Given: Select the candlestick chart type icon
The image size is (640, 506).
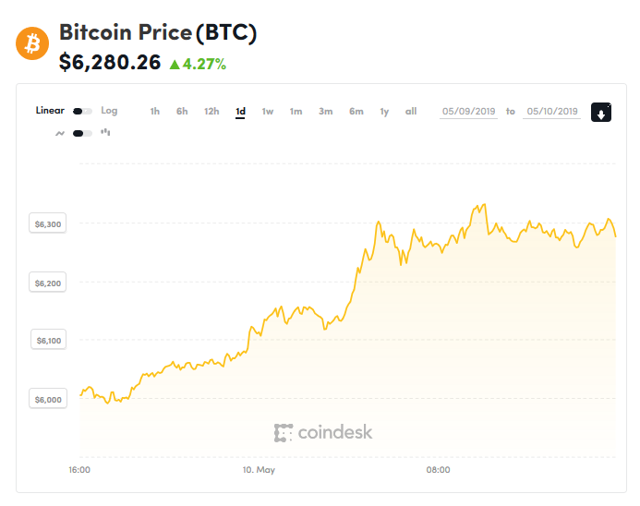Looking at the screenshot, I should click(x=105, y=132).
